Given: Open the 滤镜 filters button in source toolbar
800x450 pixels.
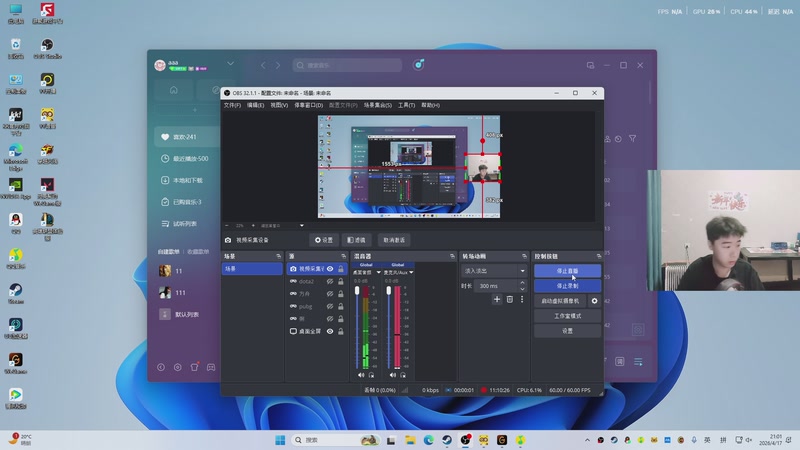Looking at the screenshot, I should tap(356, 240).
